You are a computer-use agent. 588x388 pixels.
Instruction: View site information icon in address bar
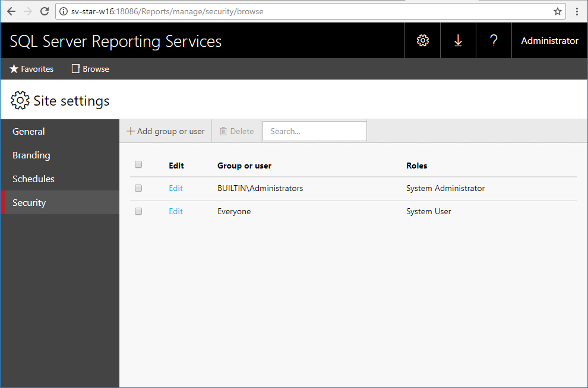point(64,11)
